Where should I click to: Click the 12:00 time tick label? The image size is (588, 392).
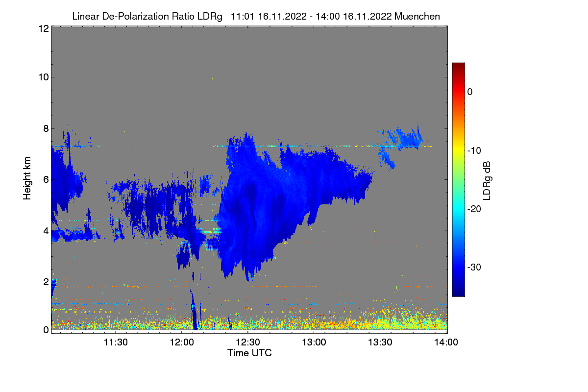182,342
